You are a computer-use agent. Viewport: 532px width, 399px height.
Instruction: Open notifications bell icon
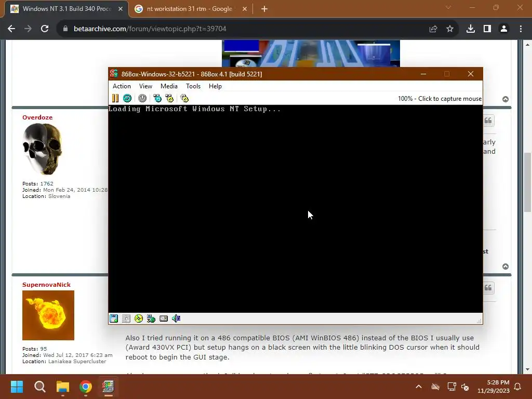point(518,387)
